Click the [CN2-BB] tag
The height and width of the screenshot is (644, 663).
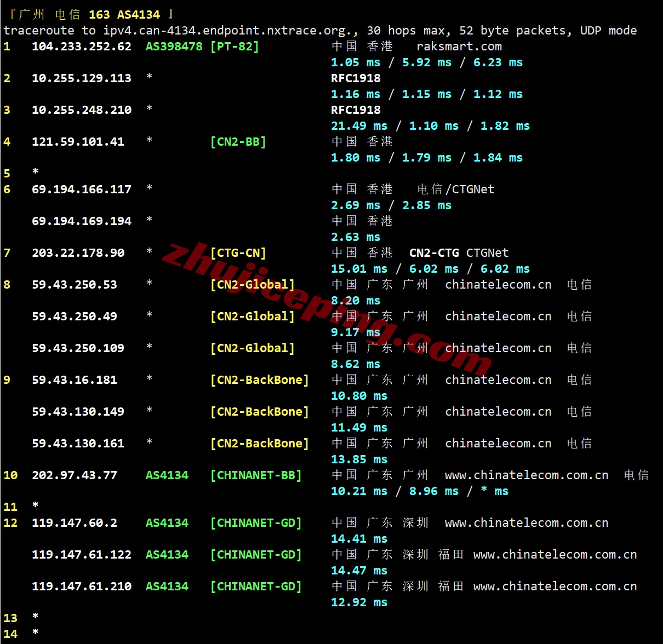238,142
